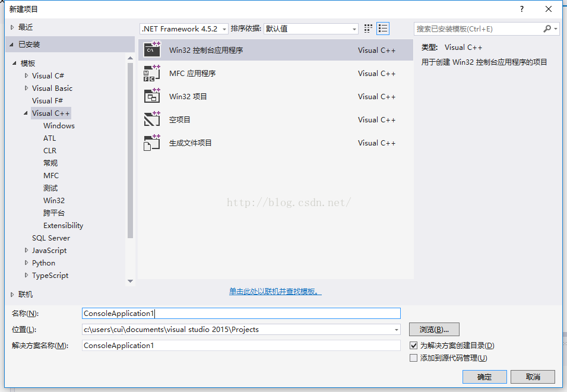Collapse the 模板 tree node
567x392 pixels.
click(x=14, y=63)
